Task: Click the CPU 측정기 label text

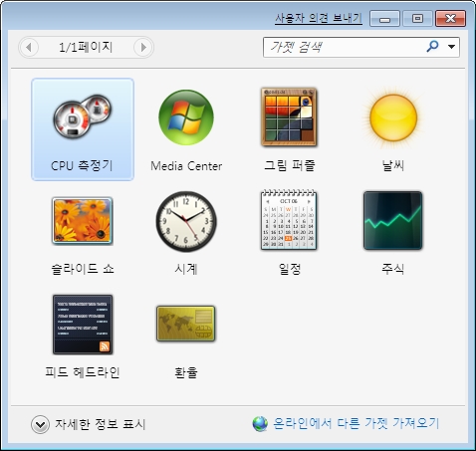Action: [x=82, y=165]
